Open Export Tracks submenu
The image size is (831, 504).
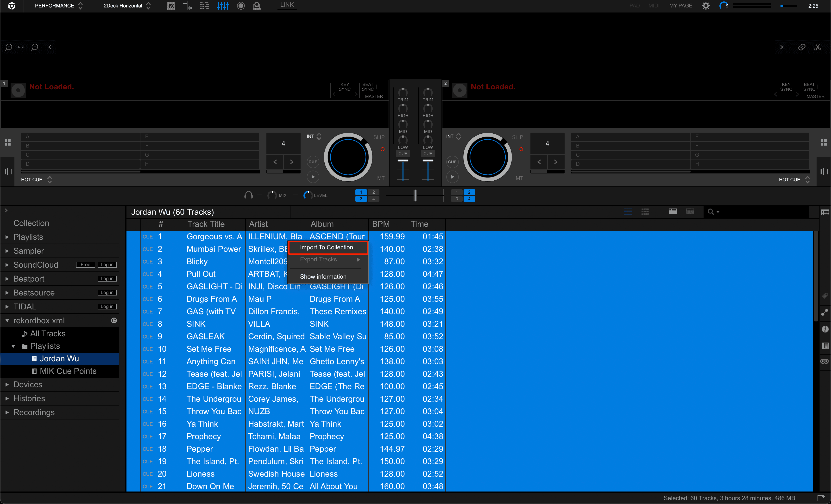328,259
